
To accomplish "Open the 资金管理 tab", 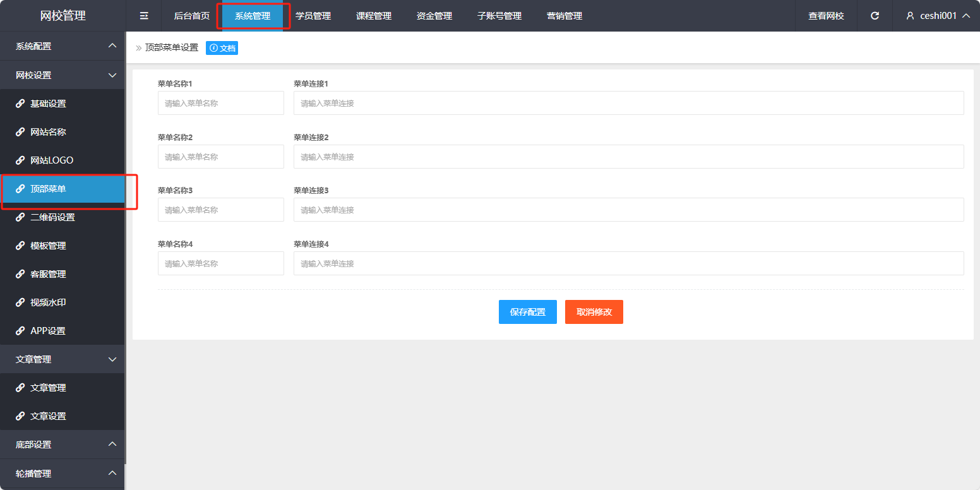I will click(434, 16).
